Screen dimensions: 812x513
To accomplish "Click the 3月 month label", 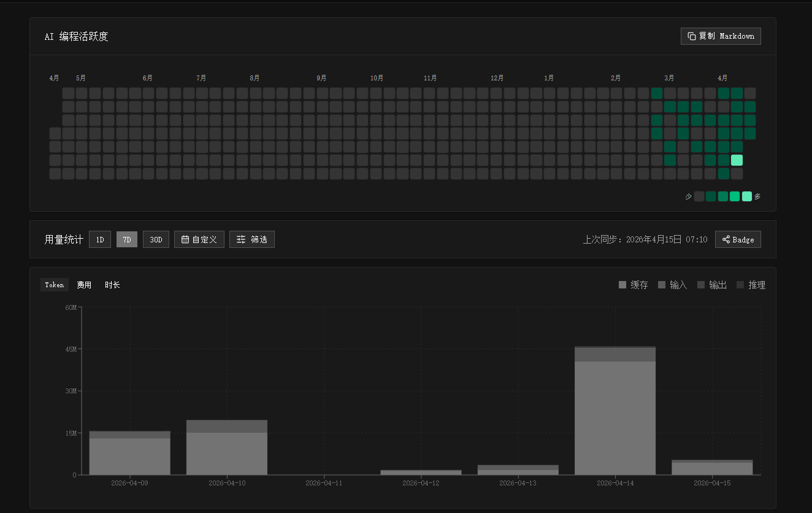I will pyautogui.click(x=669, y=79).
